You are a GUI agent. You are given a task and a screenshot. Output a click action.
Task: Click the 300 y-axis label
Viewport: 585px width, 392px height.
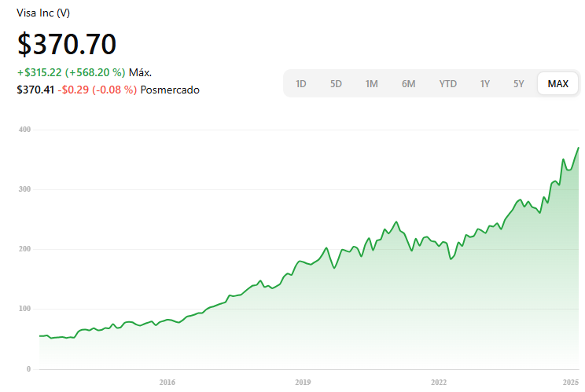(24, 189)
